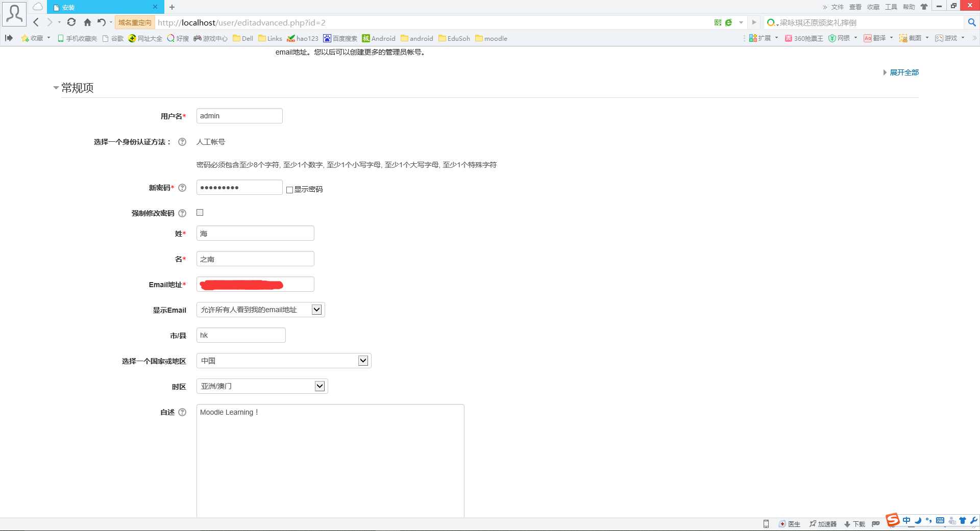Click the 市/县 city input field
Screen dimensions: 980x531
tap(241, 335)
